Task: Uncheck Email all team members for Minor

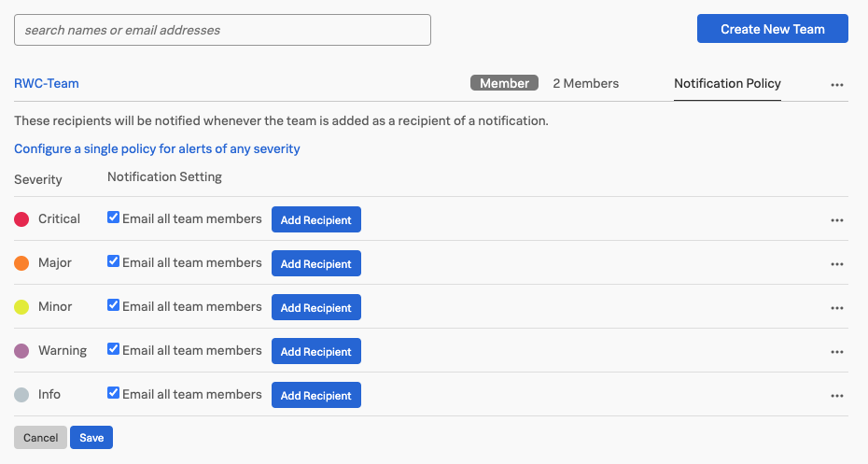Action: (x=114, y=305)
